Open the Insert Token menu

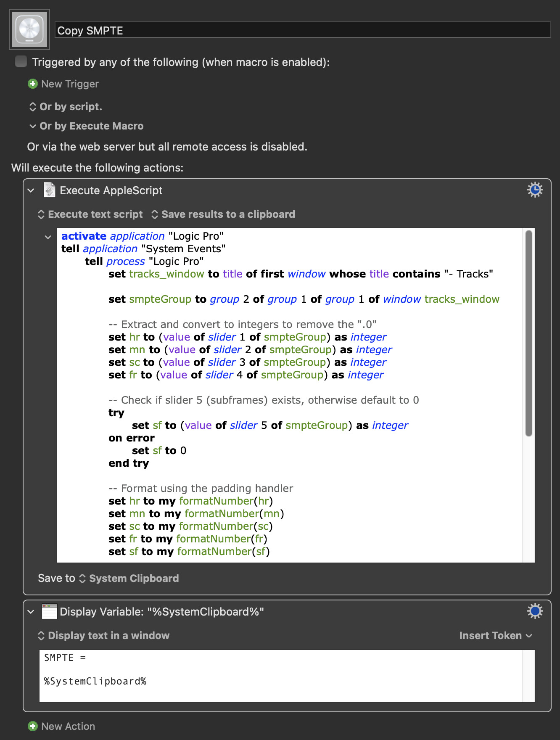pos(495,636)
